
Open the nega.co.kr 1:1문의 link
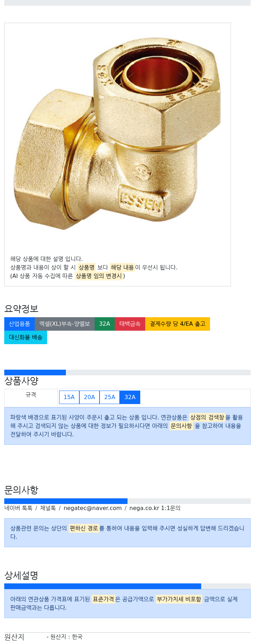point(155,508)
